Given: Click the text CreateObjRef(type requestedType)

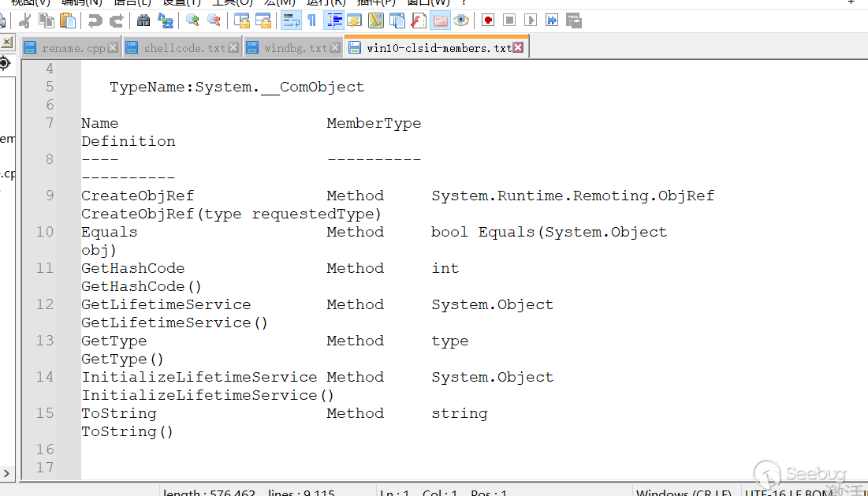Looking at the screenshot, I should (232, 214).
